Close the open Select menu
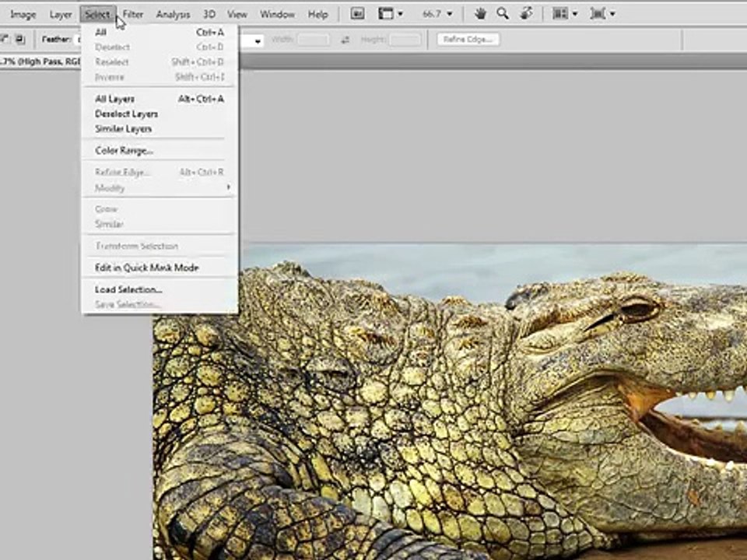Viewport: 747px width, 560px height. (97, 15)
